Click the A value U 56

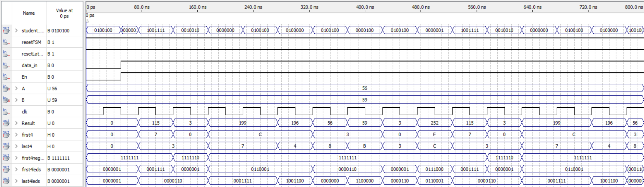pos(52,89)
